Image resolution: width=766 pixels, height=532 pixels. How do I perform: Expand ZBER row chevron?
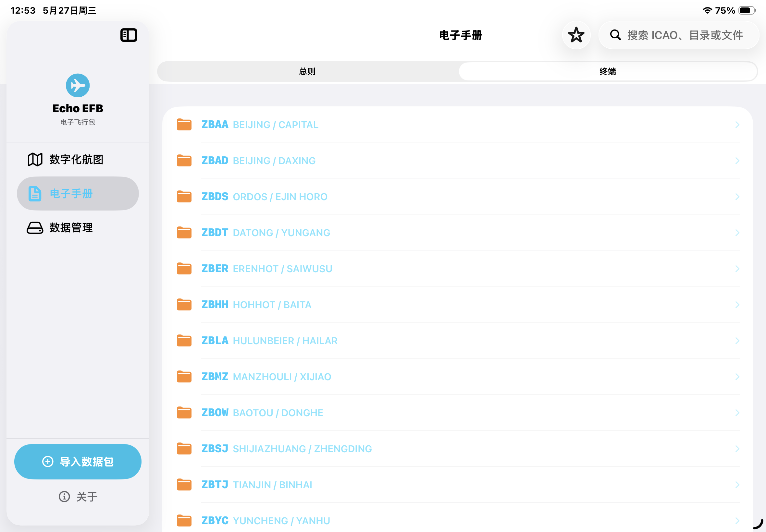coord(737,269)
